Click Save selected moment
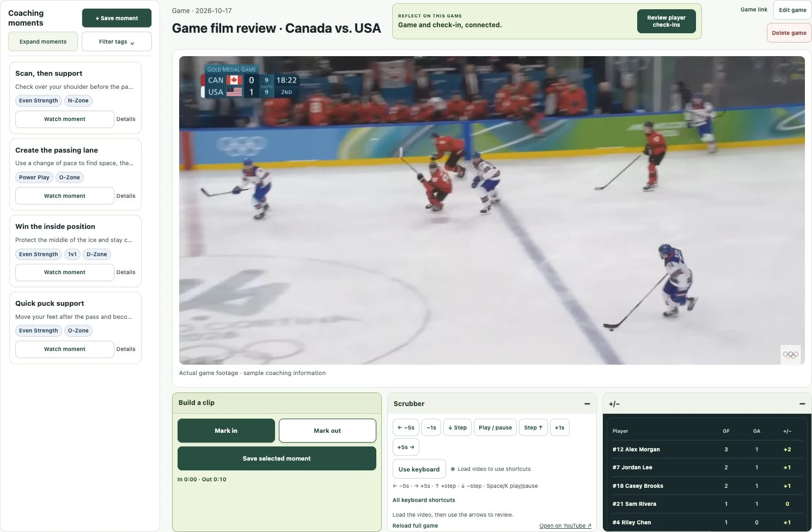The height and width of the screenshot is (532, 812). pos(277,458)
